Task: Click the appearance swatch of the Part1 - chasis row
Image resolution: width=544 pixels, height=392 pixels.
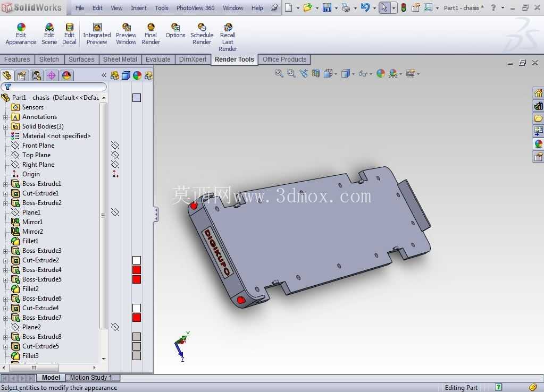Action: (137, 98)
